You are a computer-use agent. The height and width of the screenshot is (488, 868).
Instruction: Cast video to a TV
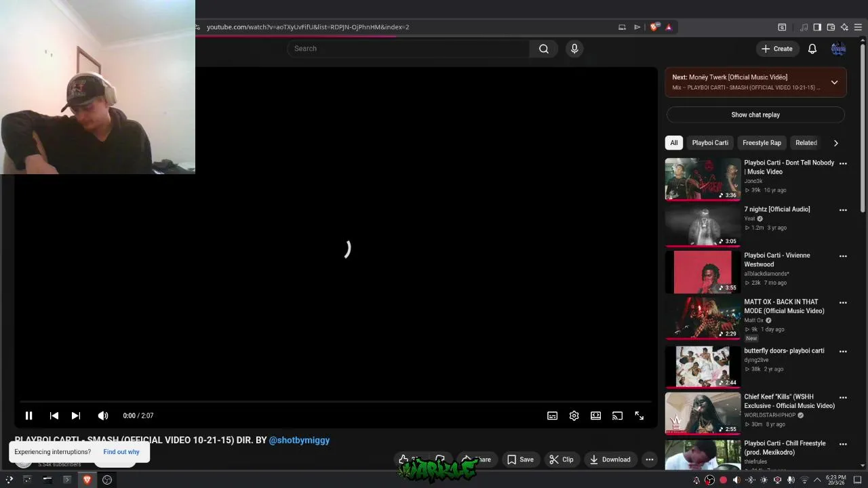point(617,415)
